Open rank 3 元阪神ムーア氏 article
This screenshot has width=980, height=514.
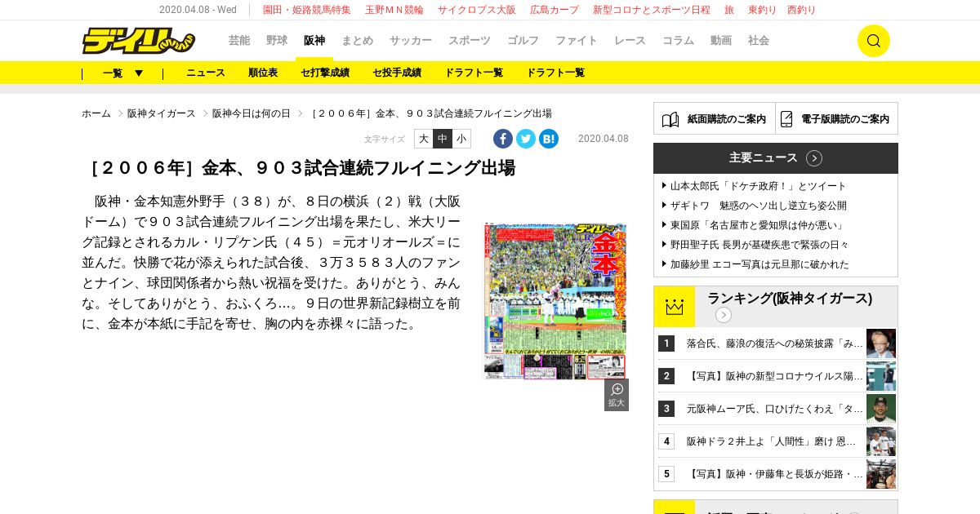coord(775,409)
